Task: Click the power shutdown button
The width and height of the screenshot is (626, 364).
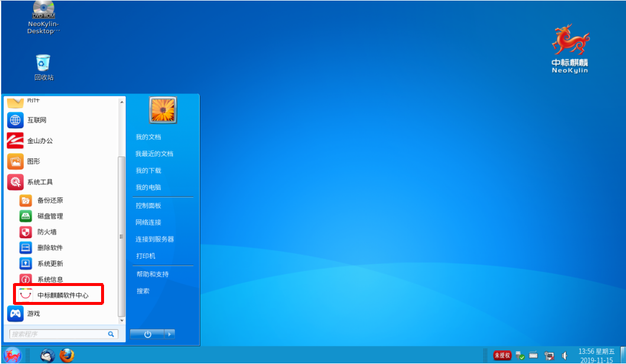Action: tap(147, 334)
